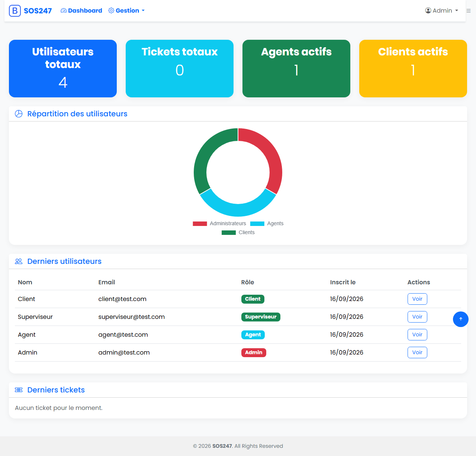Select the Tickets totaux card
Screen dimensions: 476x456
tap(180, 69)
